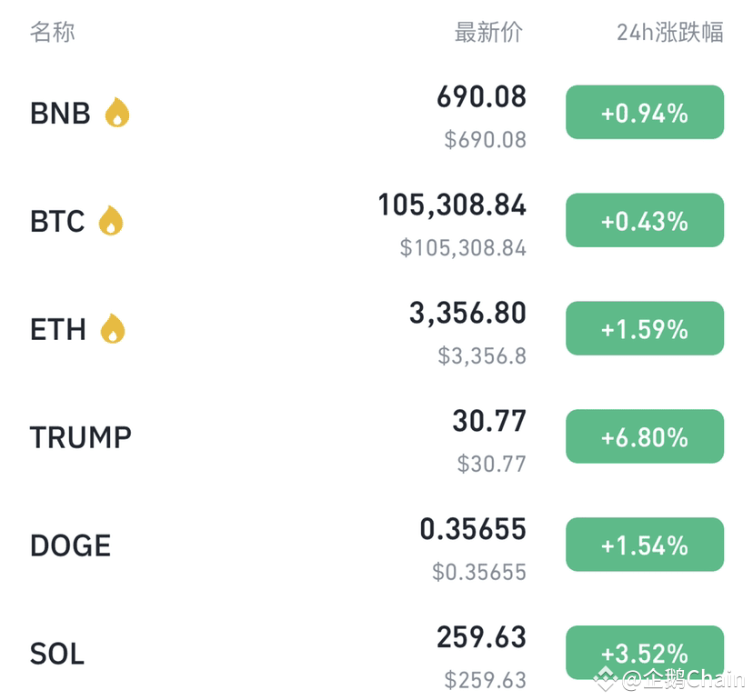Tap ETH +1.59% change badge
753x700 pixels.
click(645, 328)
